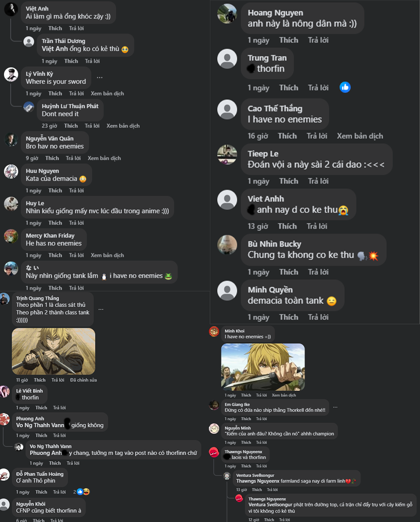Open more options for Em Giang Ike's comment
420x522 pixels.
click(335, 407)
